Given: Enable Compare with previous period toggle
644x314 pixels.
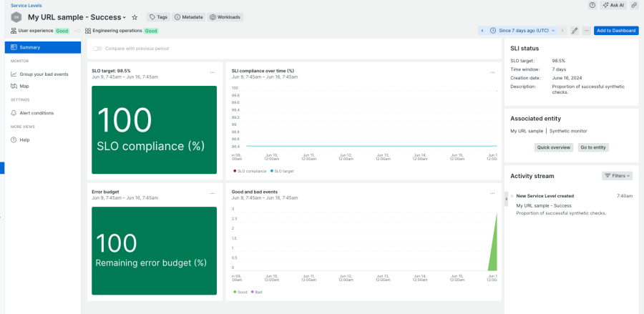Looking at the screenshot, I should (97, 49).
